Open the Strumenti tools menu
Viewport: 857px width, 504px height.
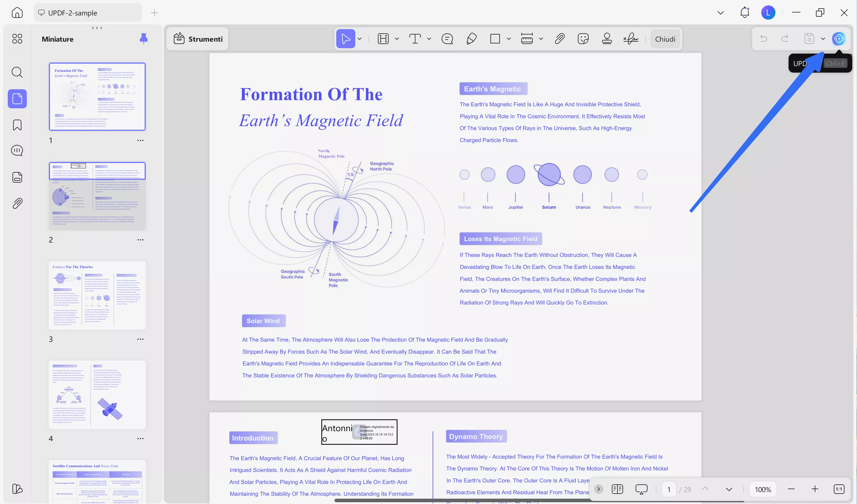198,39
